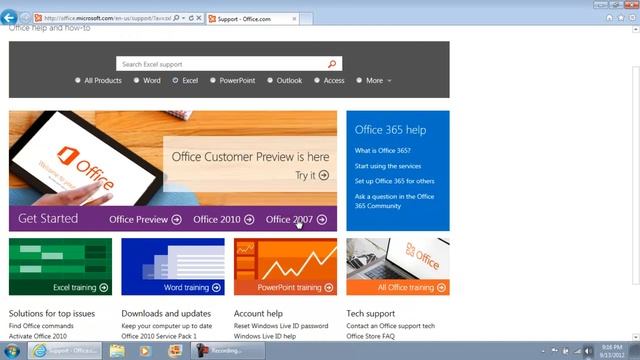Open the Windows Start orb
640x360 pixels.
(x=12, y=351)
